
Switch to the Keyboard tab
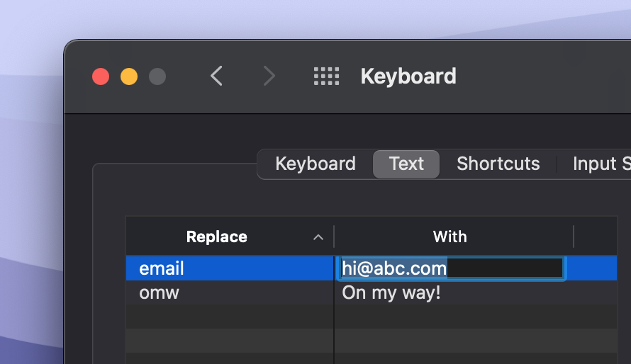point(315,164)
